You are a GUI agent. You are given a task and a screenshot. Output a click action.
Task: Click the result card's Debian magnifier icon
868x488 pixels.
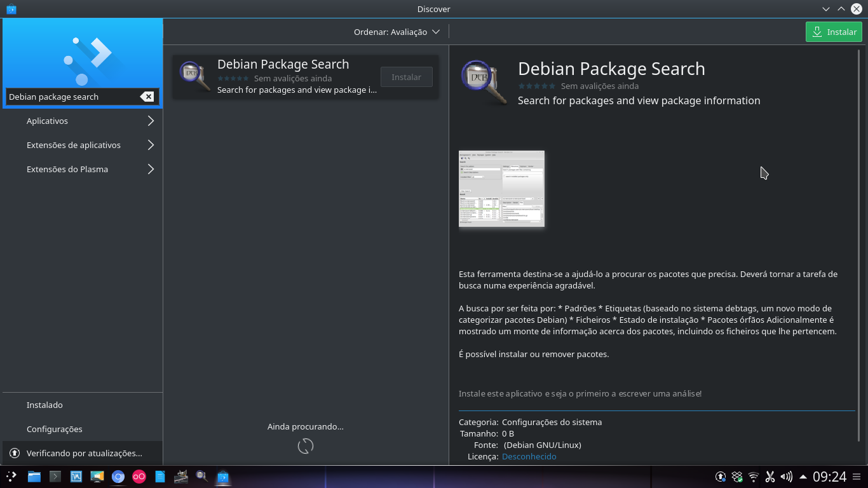(194, 76)
